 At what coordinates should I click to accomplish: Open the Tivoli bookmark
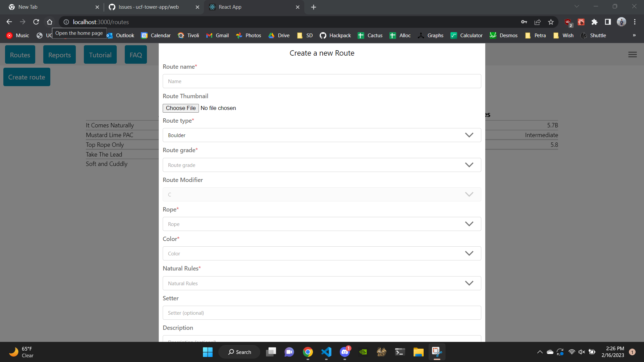(x=188, y=35)
